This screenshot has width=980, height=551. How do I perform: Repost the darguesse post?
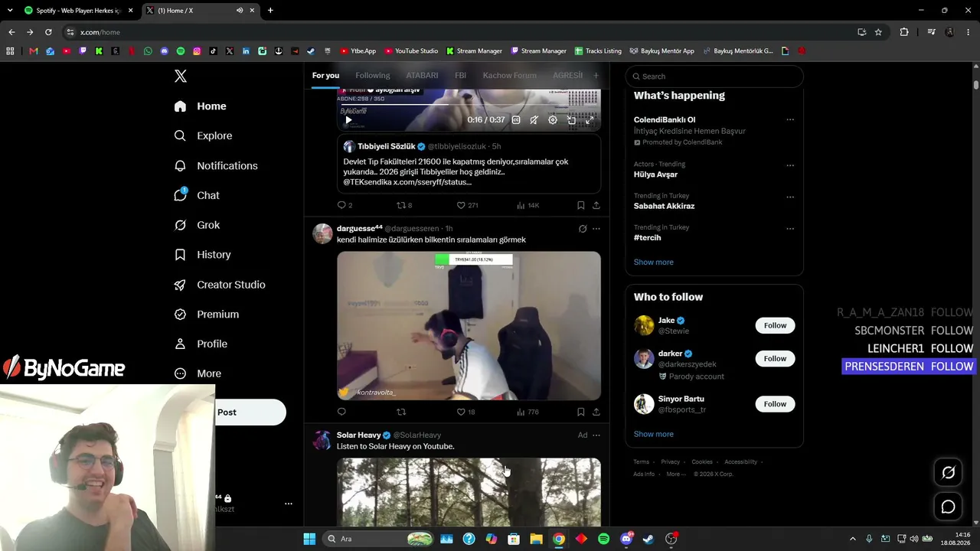[401, 412]
